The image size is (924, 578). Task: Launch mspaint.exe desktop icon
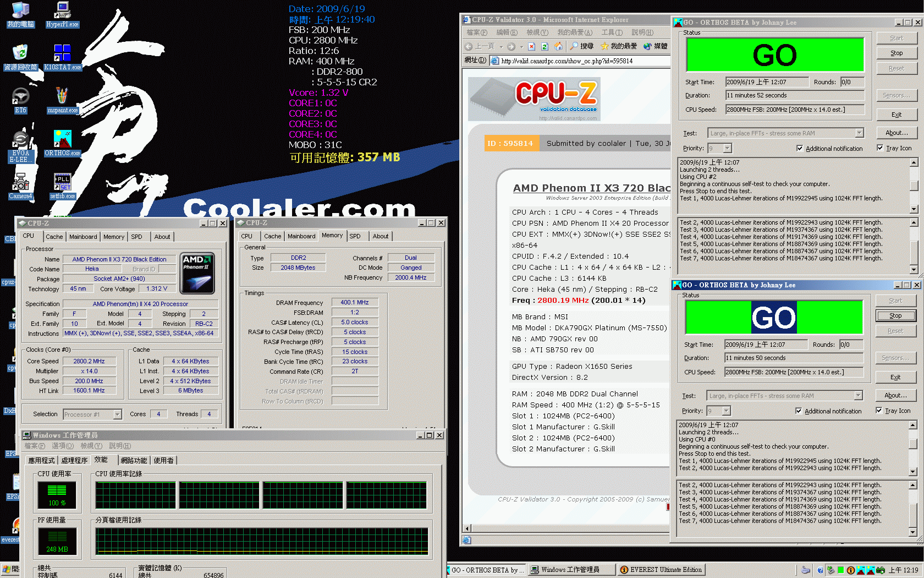pyautogui.click(x=62, y=100)
